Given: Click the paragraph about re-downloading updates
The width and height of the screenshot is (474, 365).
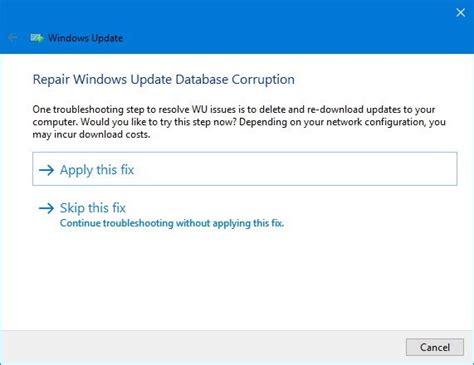Looking at the screenshot, I should [239, 122].
